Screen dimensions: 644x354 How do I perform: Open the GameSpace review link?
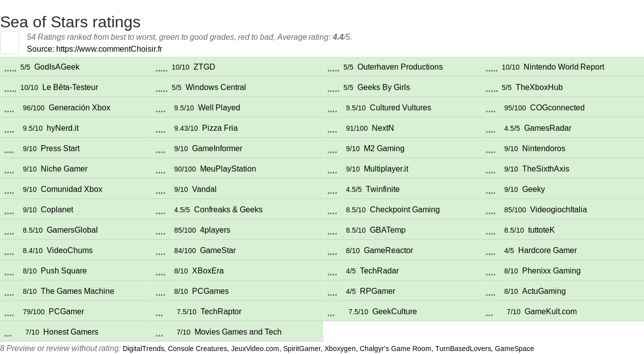click(514, 349)
